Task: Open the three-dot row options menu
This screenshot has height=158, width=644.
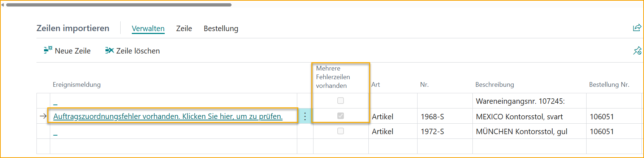Action: [x=305, y=116]
